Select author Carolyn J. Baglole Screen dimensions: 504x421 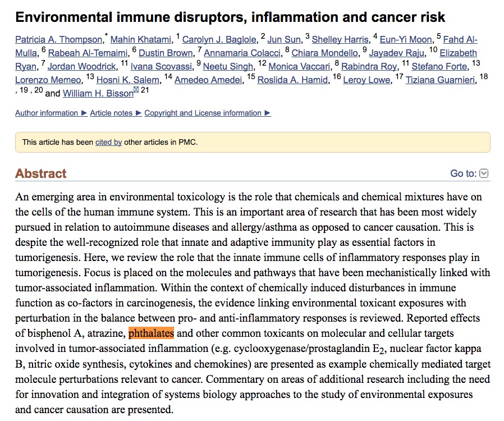click(x=219, y=39)
